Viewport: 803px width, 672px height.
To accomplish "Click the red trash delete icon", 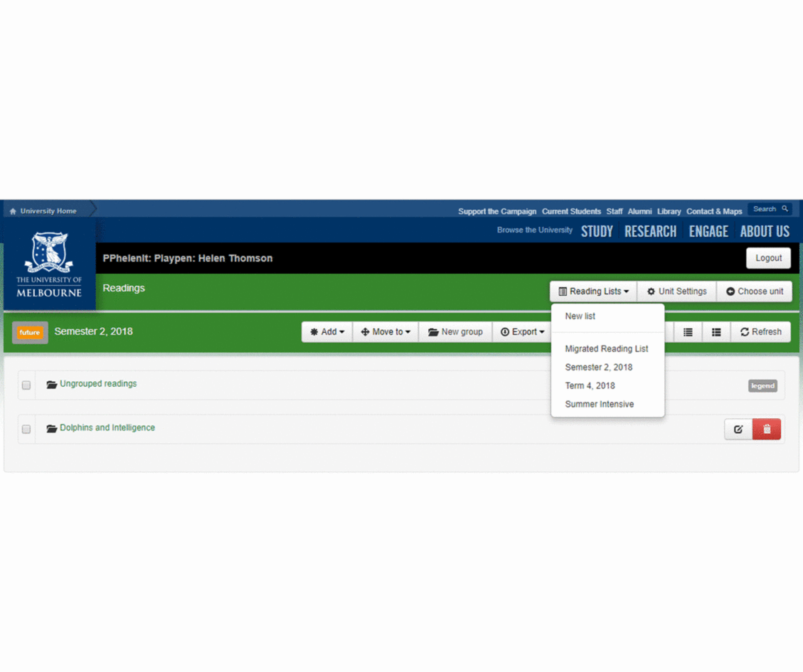I will (x=767, y=429).
